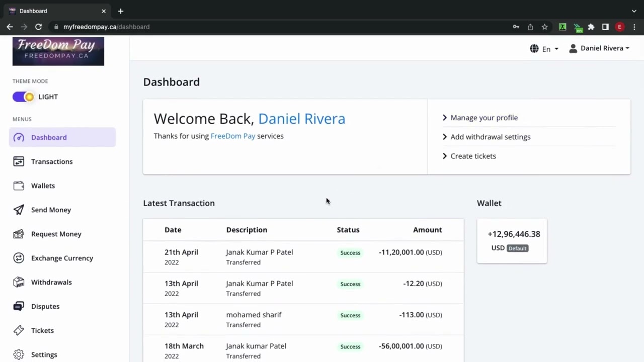Open Dashboard menu item
The image size is (644, 362).
pyautogui.click(x=62, y=137)
